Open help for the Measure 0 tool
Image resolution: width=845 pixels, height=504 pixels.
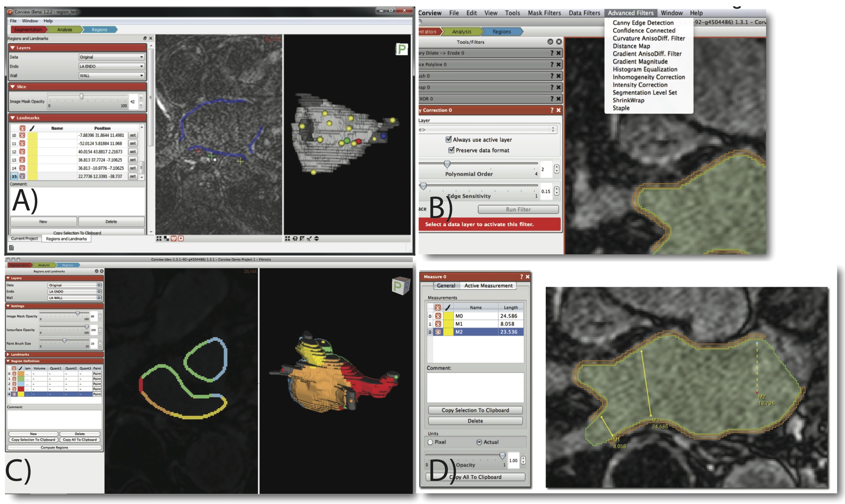point(521,277)
